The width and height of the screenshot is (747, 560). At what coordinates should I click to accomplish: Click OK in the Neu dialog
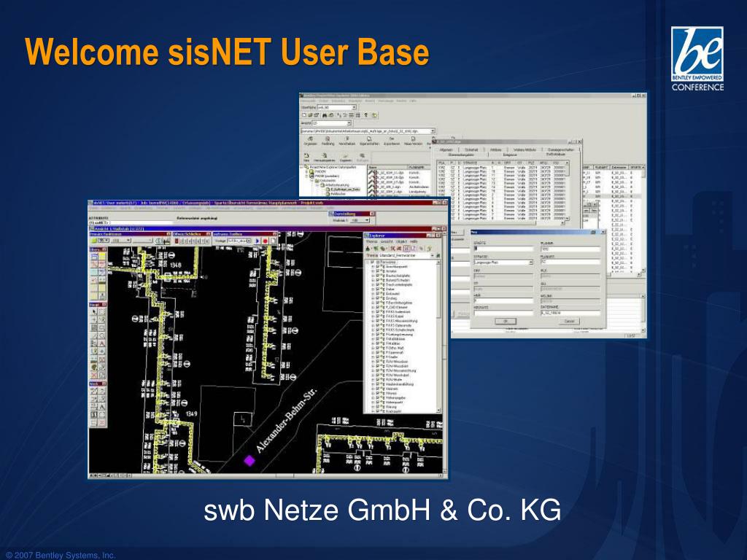506,322
